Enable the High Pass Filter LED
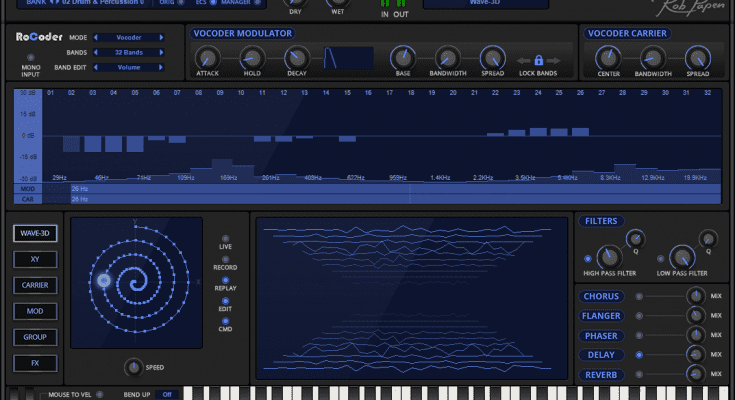The image size is (735, 400). click(588, 258)
